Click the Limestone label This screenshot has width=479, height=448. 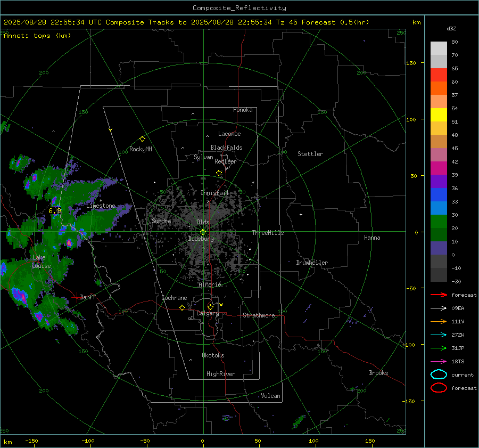coord(101,206)
